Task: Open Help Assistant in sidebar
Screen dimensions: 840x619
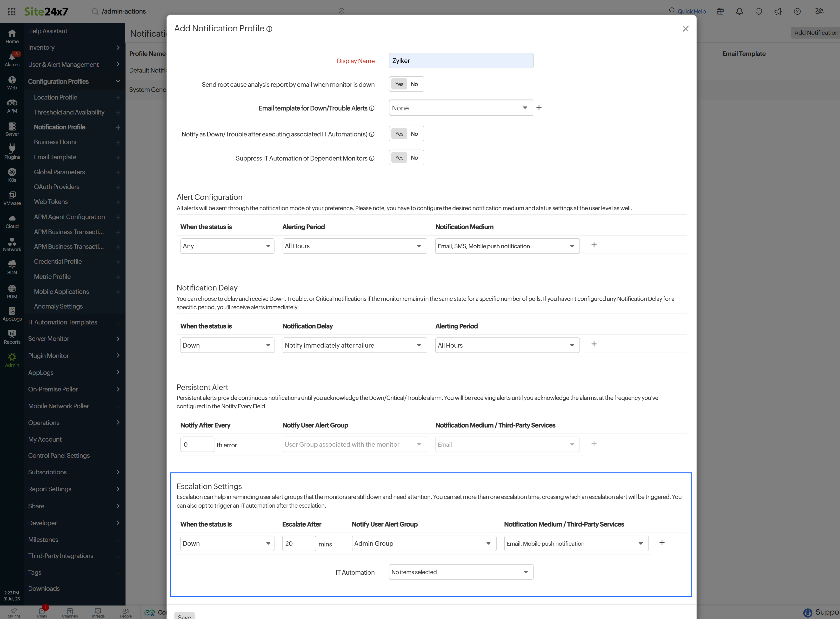Action: click(47, 31)
